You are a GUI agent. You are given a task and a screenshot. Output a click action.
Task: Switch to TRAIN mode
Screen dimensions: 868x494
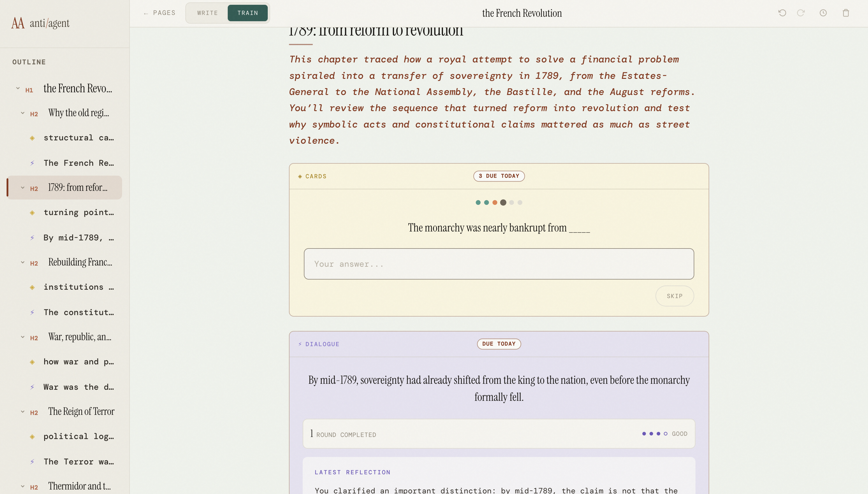tap(247, 13)
